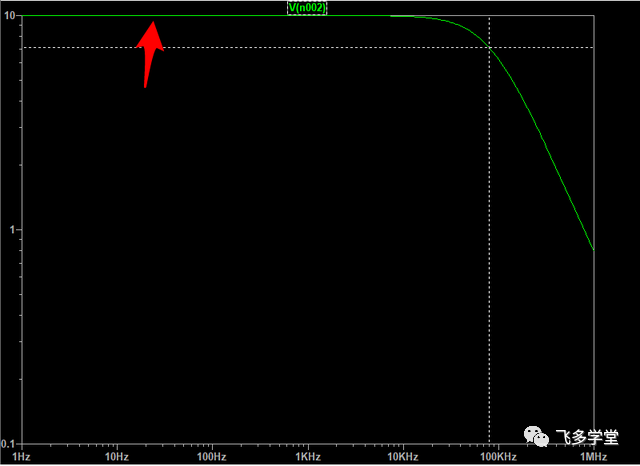
Task: Click the 10 label on vertical axis
Action: point(10,16)
